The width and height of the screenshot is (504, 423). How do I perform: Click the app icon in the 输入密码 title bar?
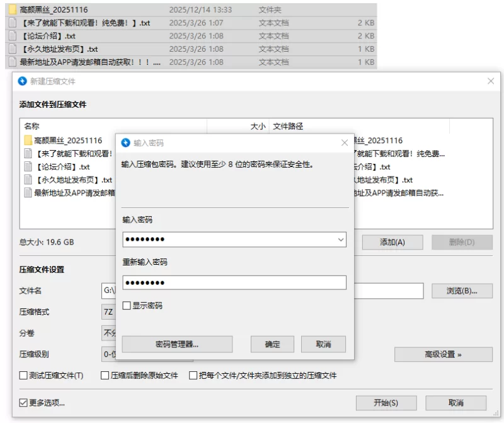pyautogui.click(x=125, y=143)
